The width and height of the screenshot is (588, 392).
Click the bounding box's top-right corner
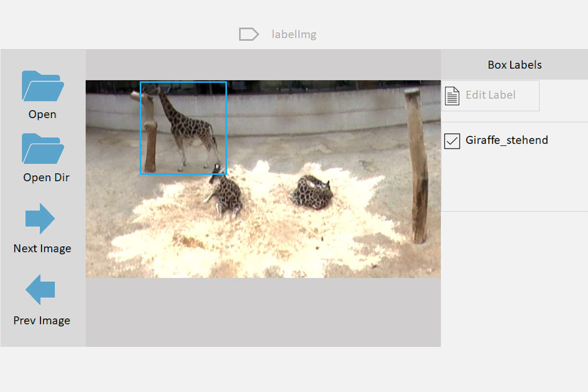point(226,82)
